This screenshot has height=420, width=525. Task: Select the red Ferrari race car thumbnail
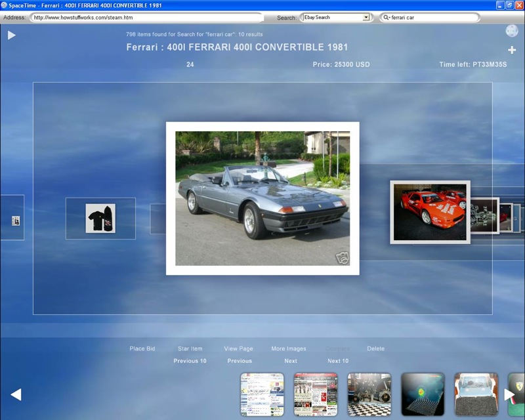tap(430, 213)
